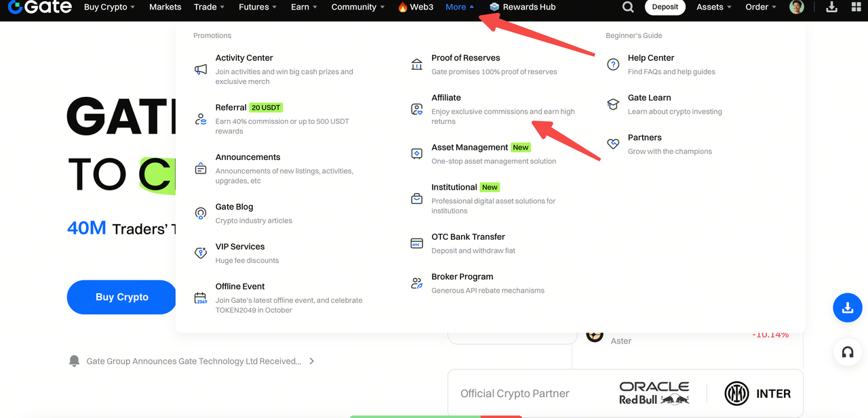Expand the Assets dropdown menu
Viewport: 868px width, 418px height.
click(x=714, y=7)
